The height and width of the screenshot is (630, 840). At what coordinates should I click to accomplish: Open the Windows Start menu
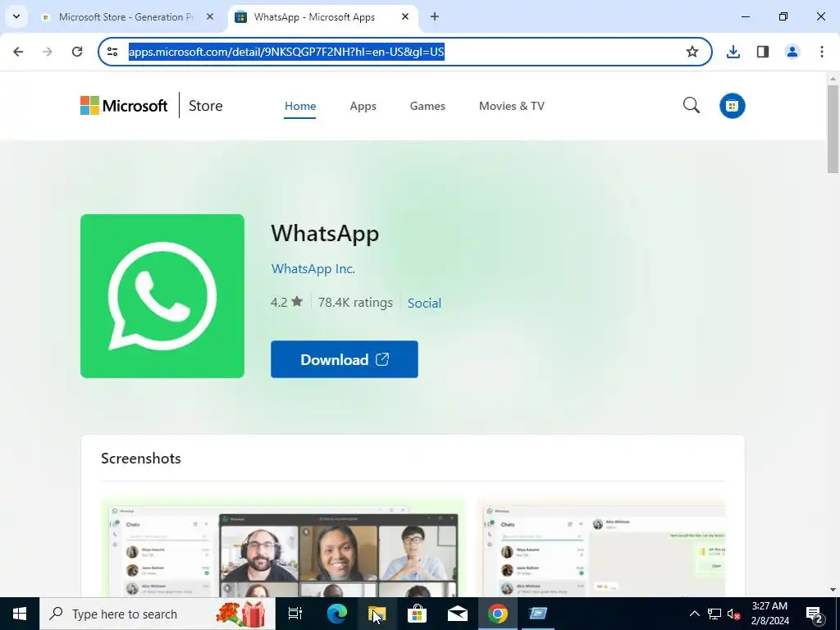pyautogui.click(x=20, y=614)
